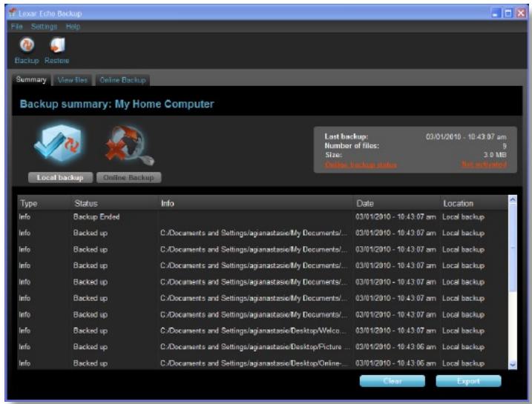532x404 pixels.
Task: Minimize the Lexar Echo Backup window
Action: coord(496,13)
